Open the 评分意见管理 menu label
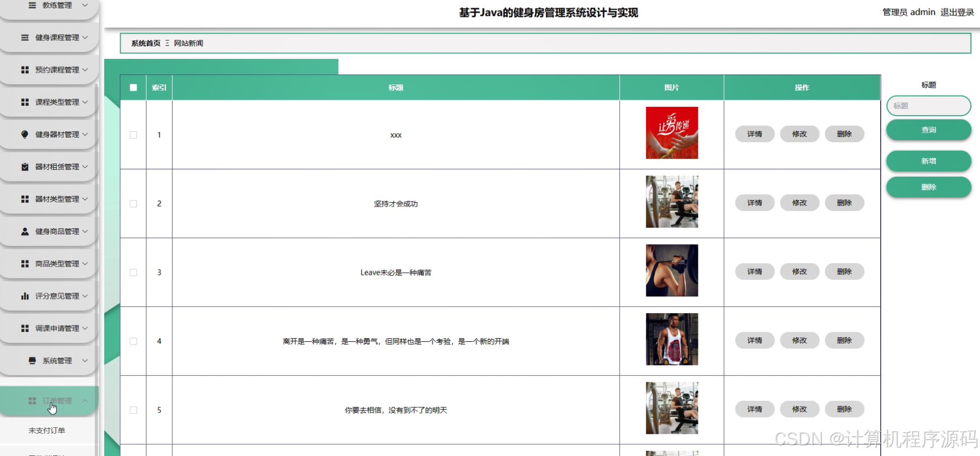The height and width of the screenshot is (456, 980). point(57,296)
